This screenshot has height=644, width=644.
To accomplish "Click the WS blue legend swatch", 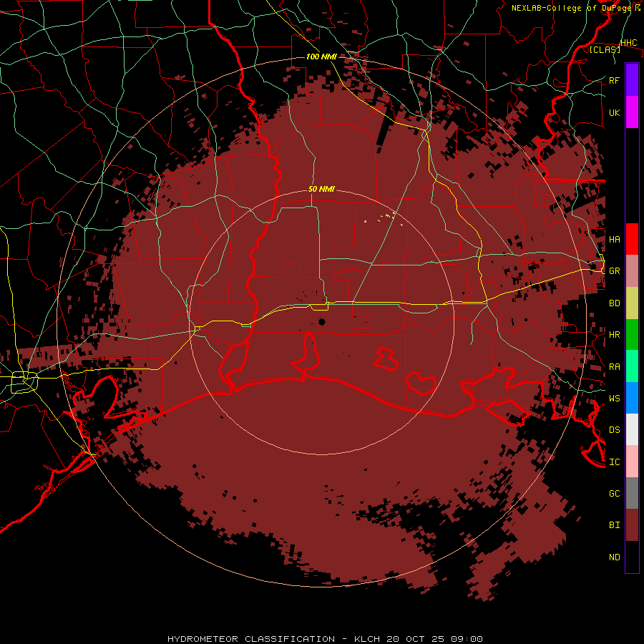I will tap(632, 398).
